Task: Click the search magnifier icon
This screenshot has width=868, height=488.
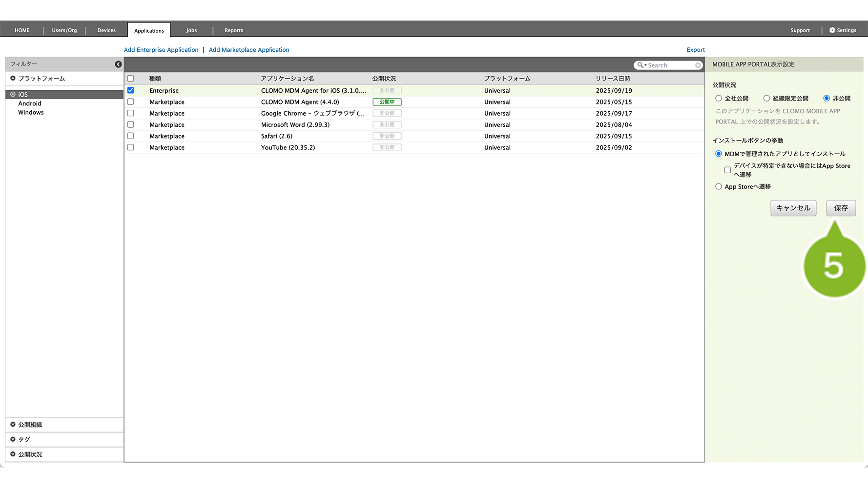Action: 640,65
